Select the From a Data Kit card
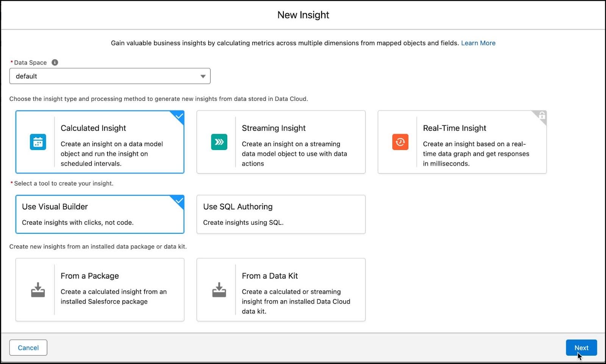This screenshot has height=364, width=606. [x=281, y=289]
